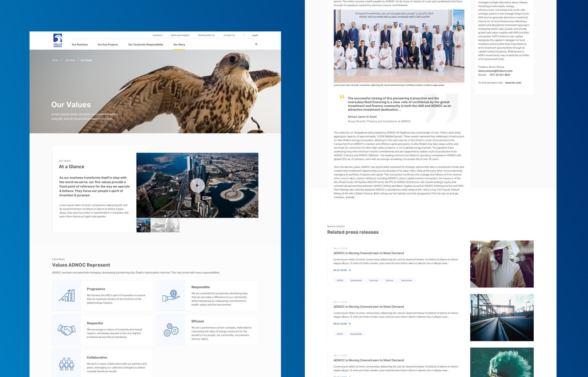
Task: Open third press release headline
Action: (369, 360)
